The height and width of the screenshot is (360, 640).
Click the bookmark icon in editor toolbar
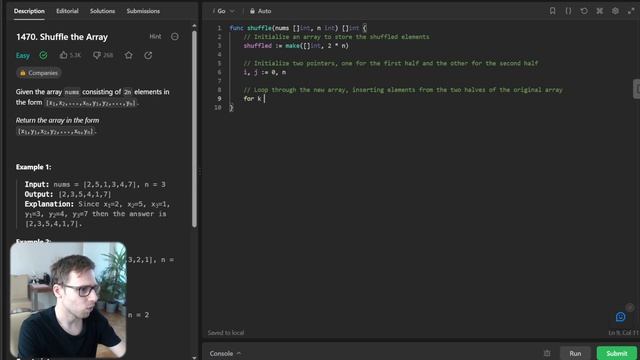point(552,11)
